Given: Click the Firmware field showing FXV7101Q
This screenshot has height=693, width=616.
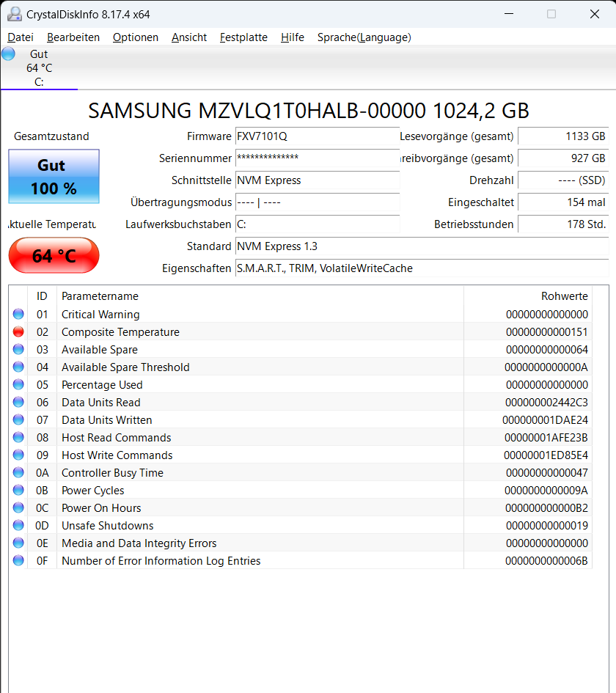Looking at the screenshot, I should (x=317, y=136).
